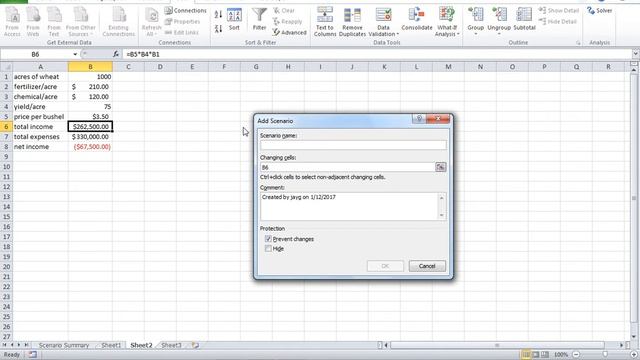The height and width of the screenshot is (360, 640).
Task: Click the From Access data icon
Action: tap(12, 22)
